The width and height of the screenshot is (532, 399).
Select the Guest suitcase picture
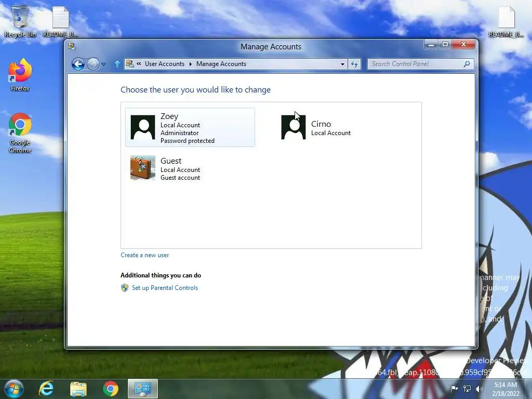[143, 168]
